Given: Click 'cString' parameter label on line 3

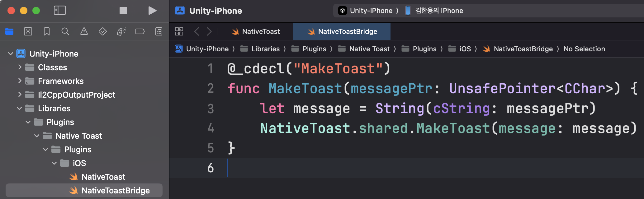Looking at the screenshot, I should (x=462, y=109).
